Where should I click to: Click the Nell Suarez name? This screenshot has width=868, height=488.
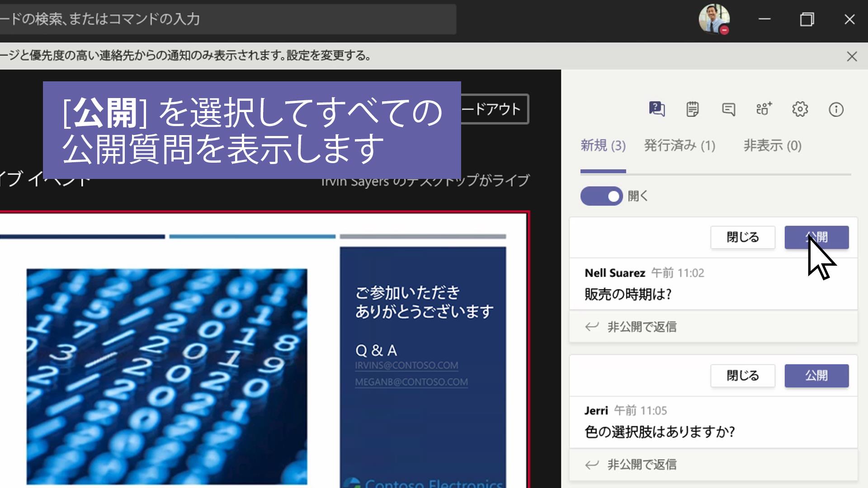pyautogui.click(x=615, y=273)
